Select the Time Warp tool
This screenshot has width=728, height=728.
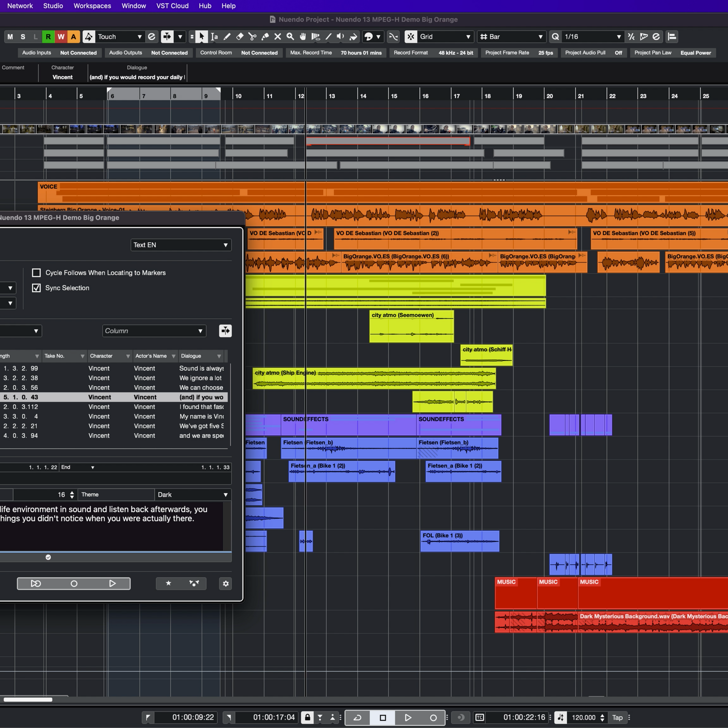coord(315,37)
